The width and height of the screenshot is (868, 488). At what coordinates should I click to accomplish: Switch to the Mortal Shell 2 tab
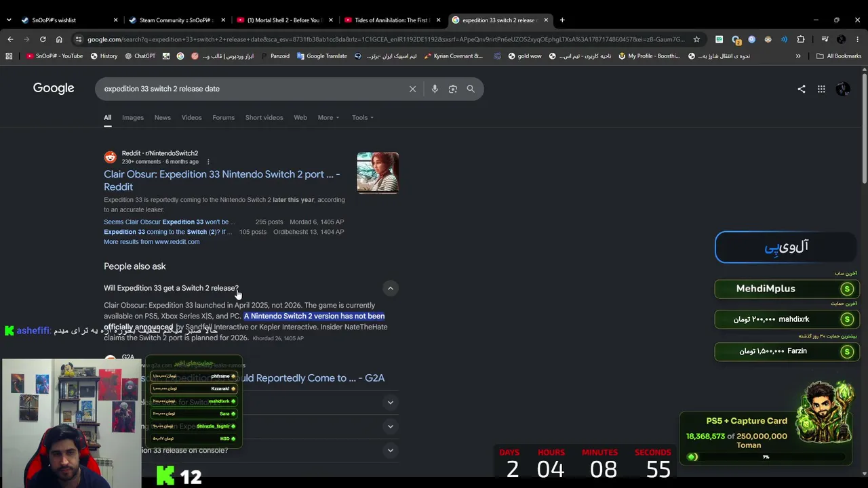tap(285, 20)
